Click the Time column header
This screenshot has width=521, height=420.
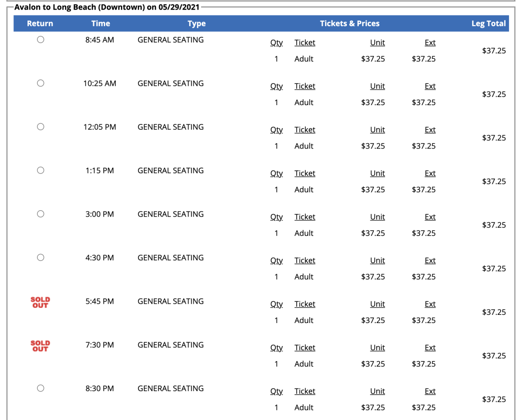click(x=101, y=24)
